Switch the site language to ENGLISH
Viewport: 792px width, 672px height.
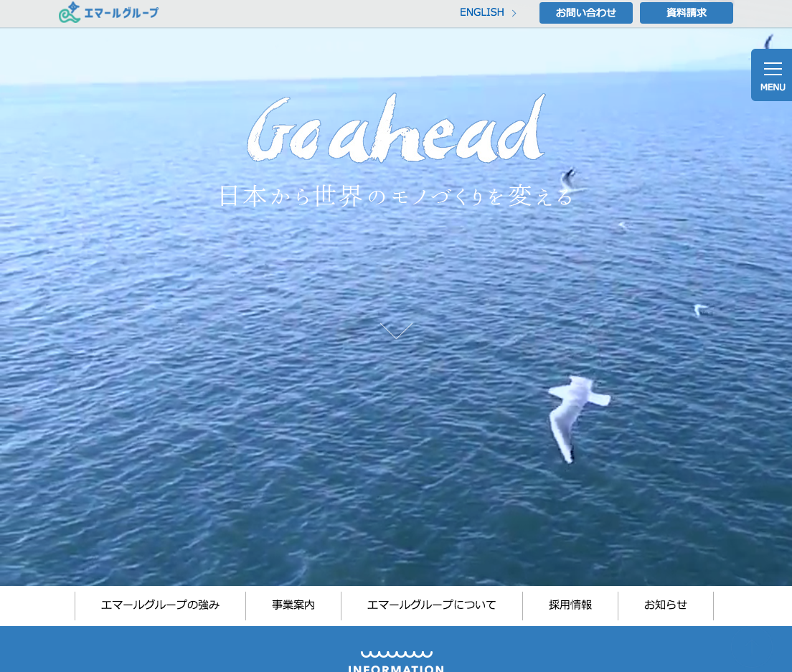pos(481,12)
